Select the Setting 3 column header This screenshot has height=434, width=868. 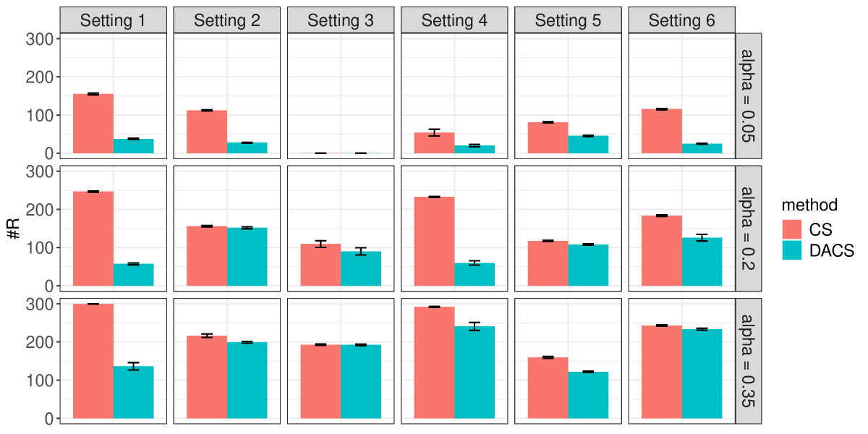(341, 20)
